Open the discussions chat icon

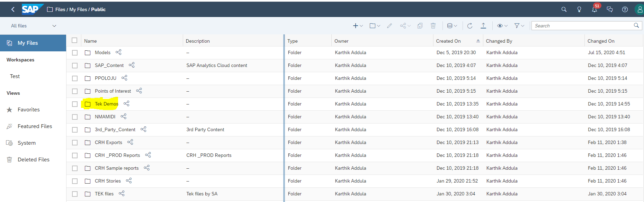click(610, 9)
